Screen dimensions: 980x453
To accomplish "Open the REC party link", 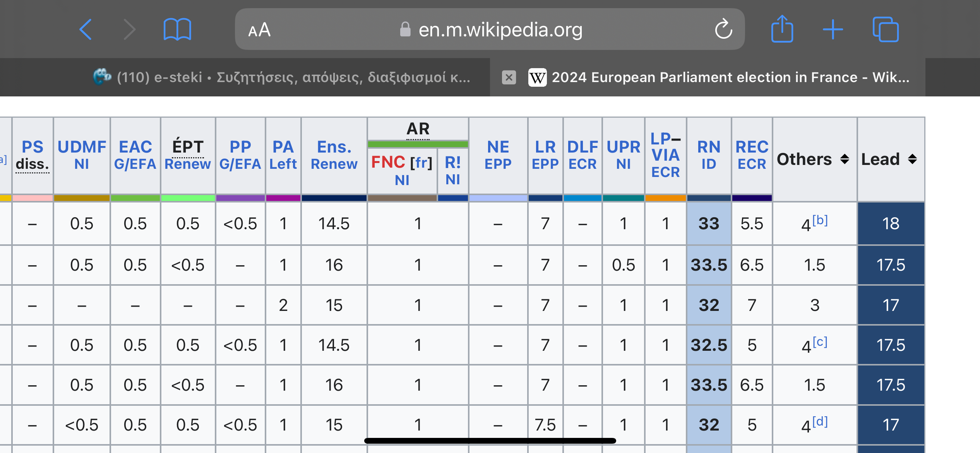I will coord(752,147).
